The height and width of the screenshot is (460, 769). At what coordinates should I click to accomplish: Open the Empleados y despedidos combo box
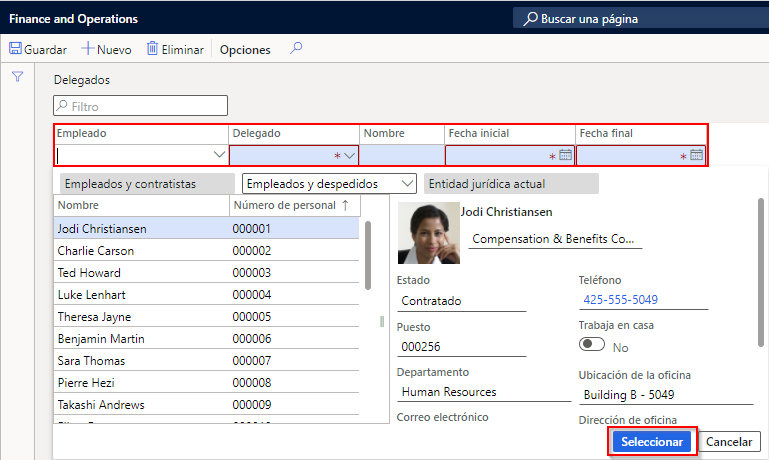click(329, 183)
